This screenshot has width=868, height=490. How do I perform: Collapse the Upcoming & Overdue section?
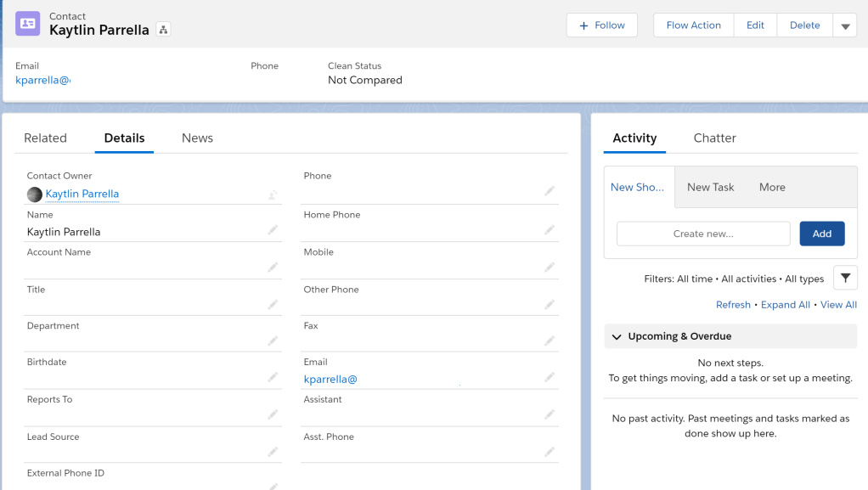pos(617,336)
